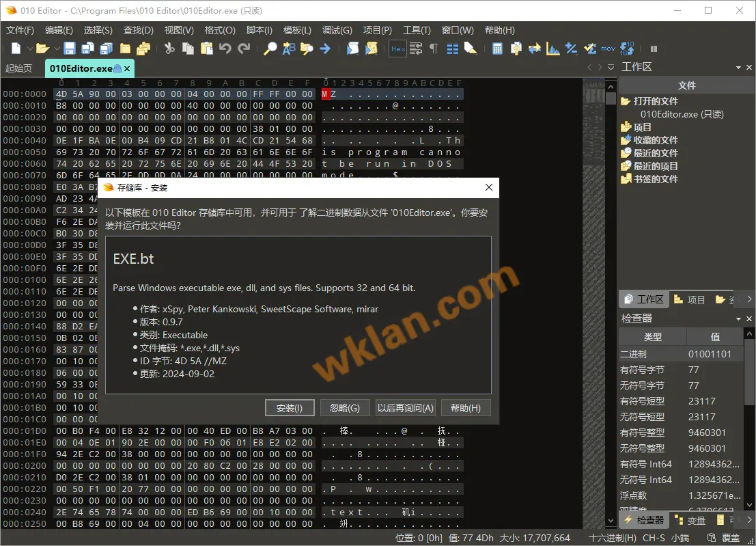Select the 二进制 row in Inspector

[681, 354]
